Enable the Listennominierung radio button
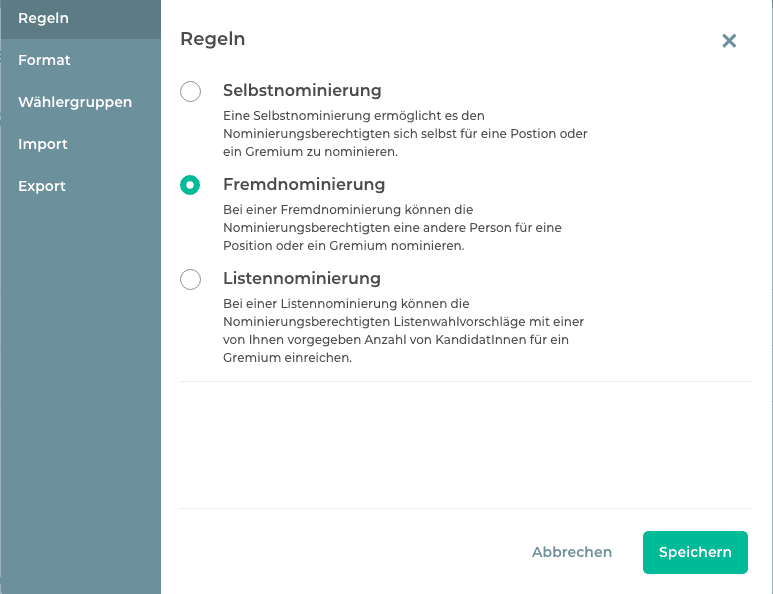The image size is (773, 594). click(190, 279)
